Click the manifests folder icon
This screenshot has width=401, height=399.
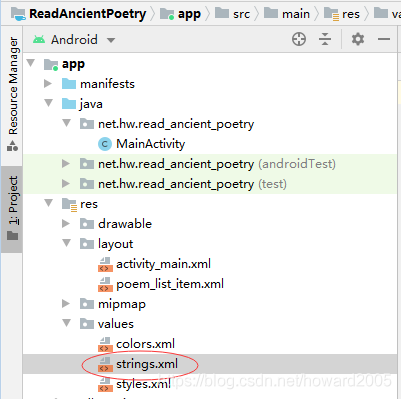click(x=69, y=84)
